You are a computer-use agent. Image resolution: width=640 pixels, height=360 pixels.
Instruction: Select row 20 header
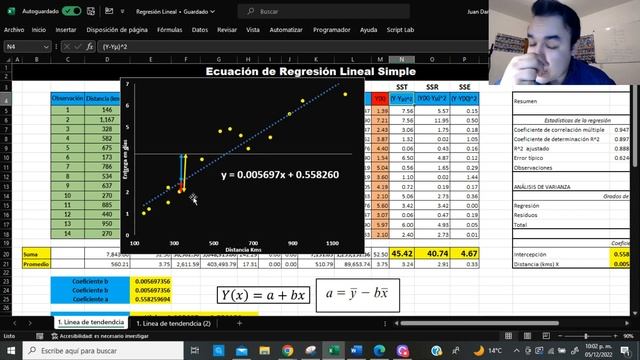(x=6, y=254)
